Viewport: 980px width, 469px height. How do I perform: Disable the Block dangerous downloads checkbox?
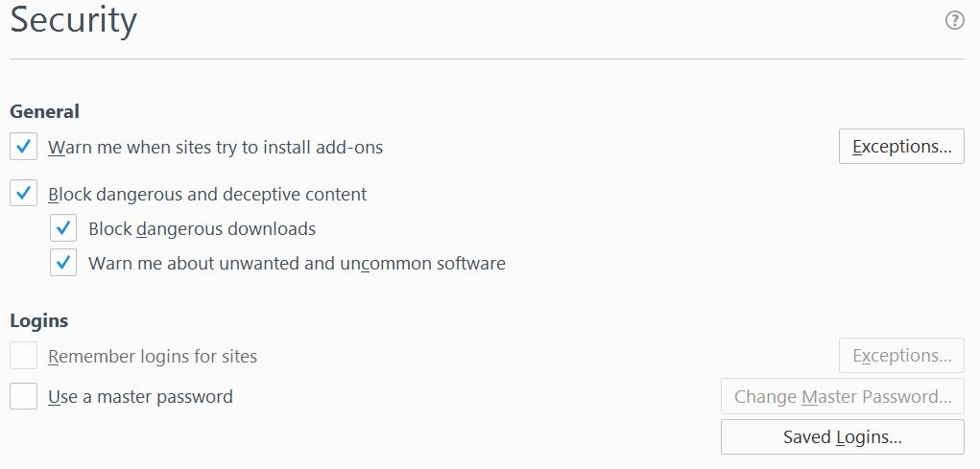coord(63,228)
